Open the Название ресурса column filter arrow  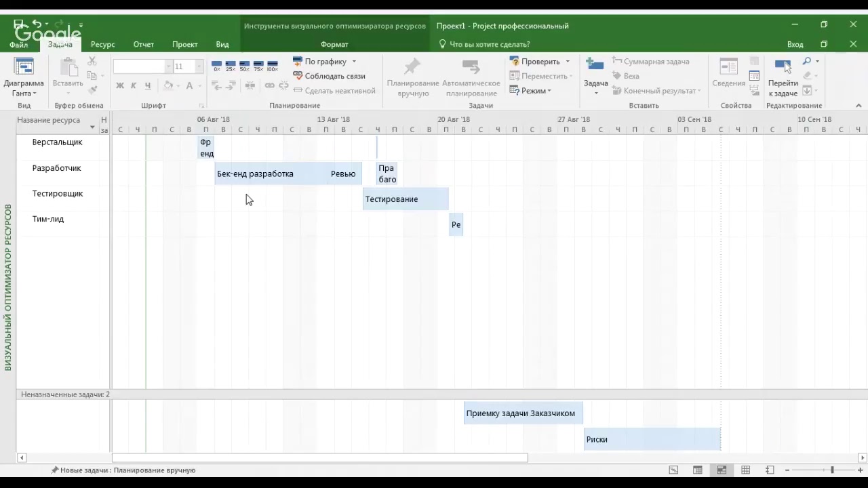pyautogui.click(x=92, y=127)
